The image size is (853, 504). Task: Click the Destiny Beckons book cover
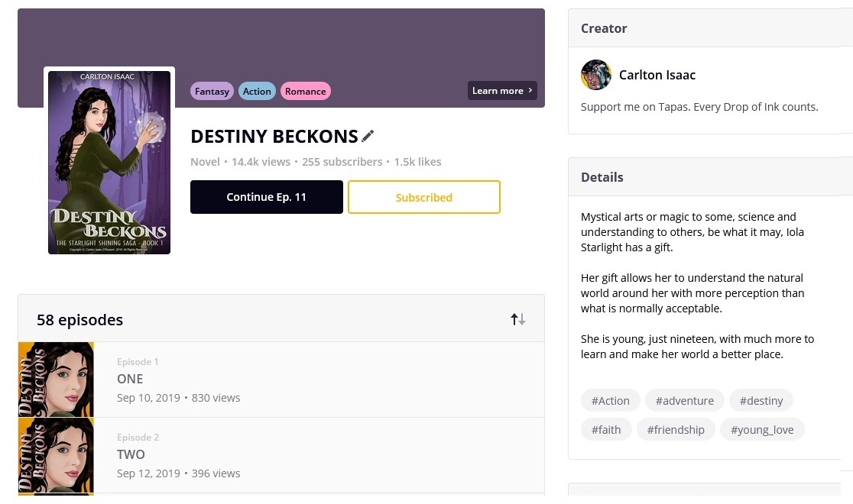[109, 162]
